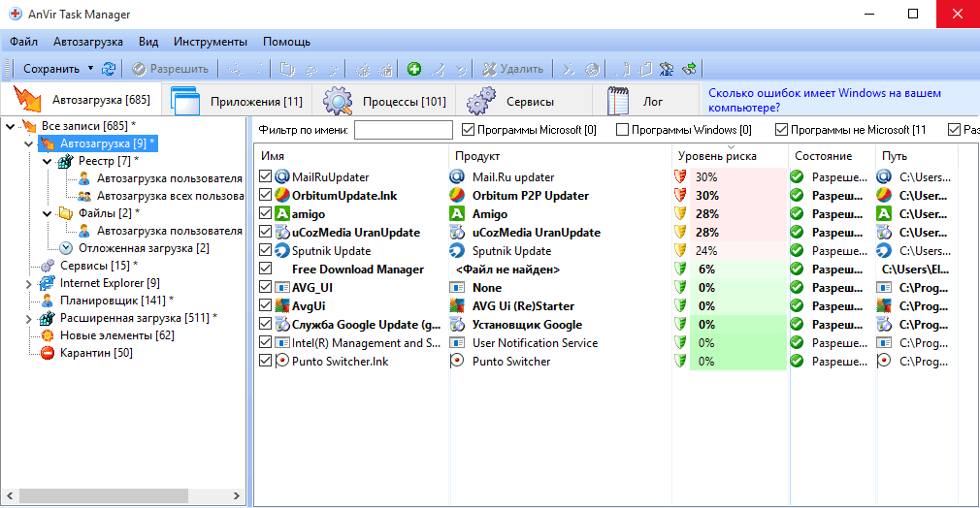The height and width of the screenshot is (508, 980).
Task: Collapse the Автозагрузка [9] tree node
Action: pyautogui.click(x=29, y=143)
